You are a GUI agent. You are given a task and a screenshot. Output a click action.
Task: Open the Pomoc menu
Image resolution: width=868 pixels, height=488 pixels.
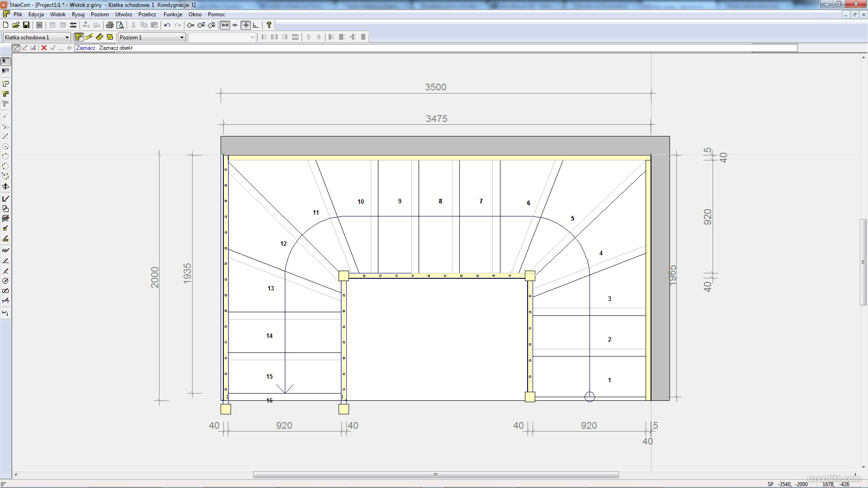click(217, 14)
